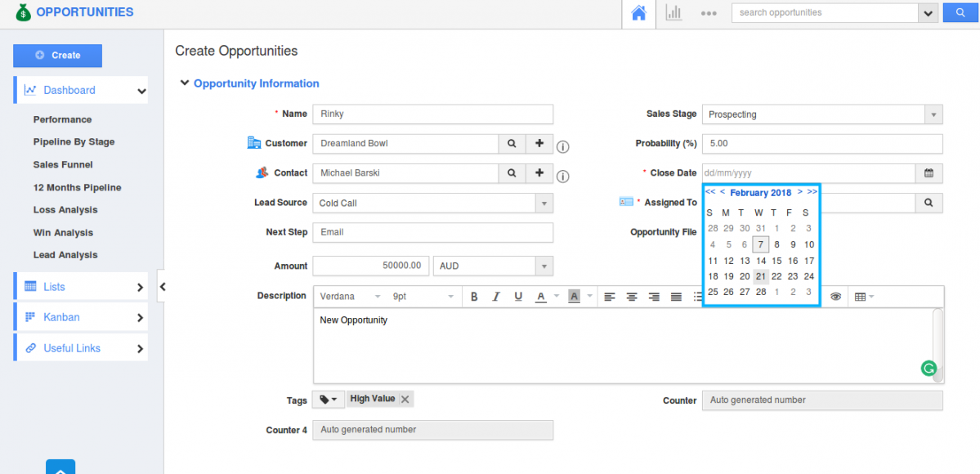Toggle bold formatting in description editor
980x474 pixels.
tap(474, 297)
